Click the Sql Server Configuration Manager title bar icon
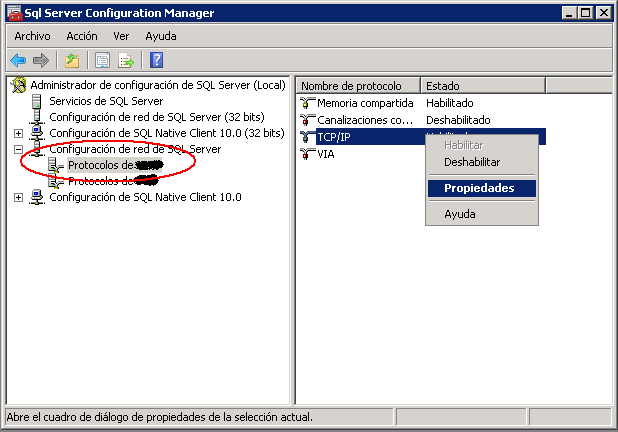The width and height of the screenshot is (618, 432). pos(15,13)
